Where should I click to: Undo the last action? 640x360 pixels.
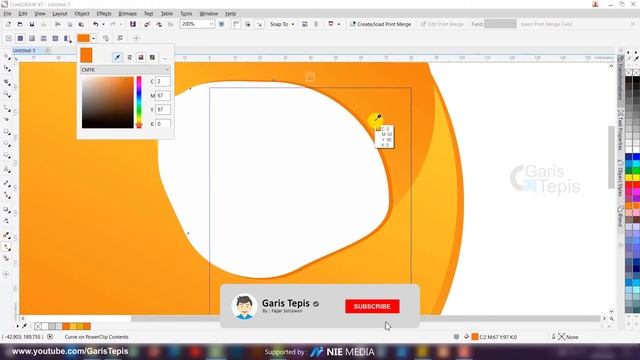point(96,24)
